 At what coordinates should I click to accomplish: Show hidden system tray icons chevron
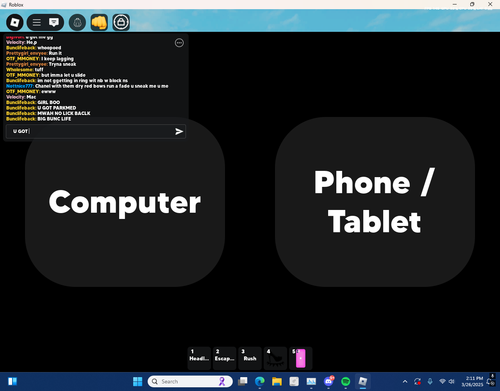[x=405, y=381]
